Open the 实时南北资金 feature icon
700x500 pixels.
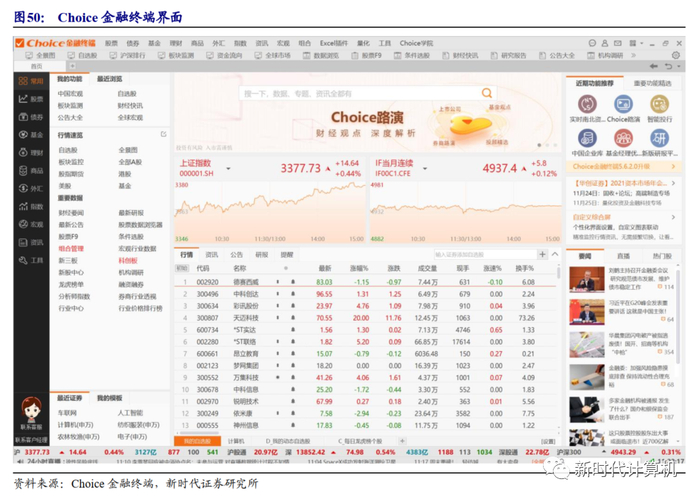point(587,104)
